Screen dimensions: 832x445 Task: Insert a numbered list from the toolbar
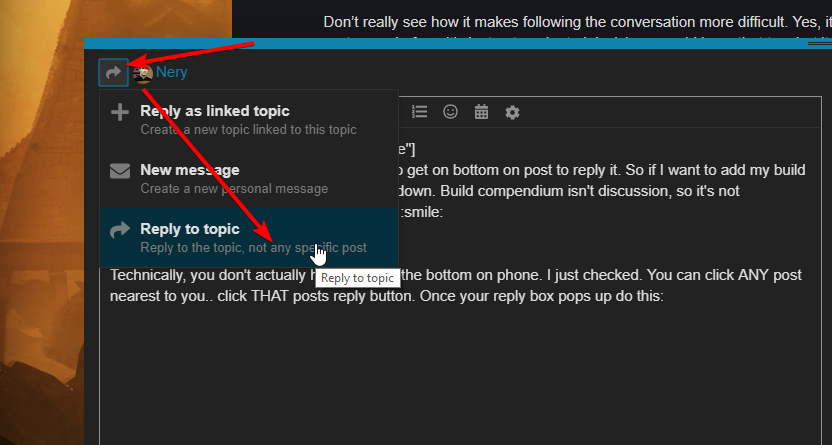420,112
